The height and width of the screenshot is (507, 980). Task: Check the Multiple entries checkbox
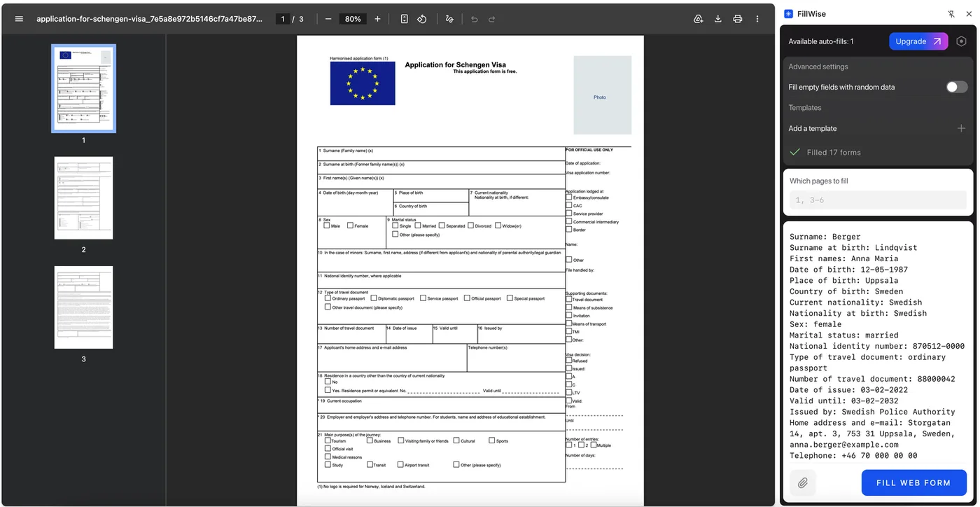pyautogui.click(x=593, y=445)
